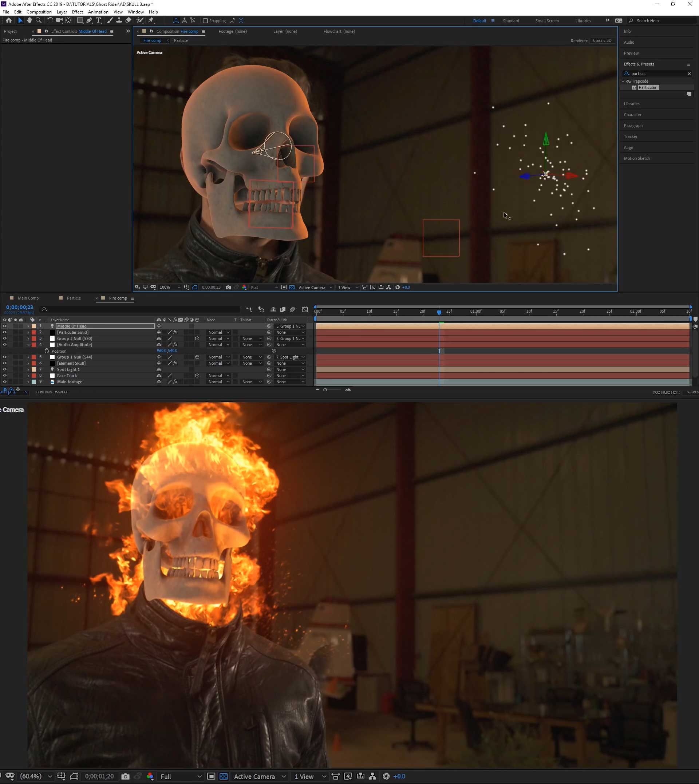699x784 pixels.
Task: Select the Eraser tool
Action: click(x=128, y=20)
